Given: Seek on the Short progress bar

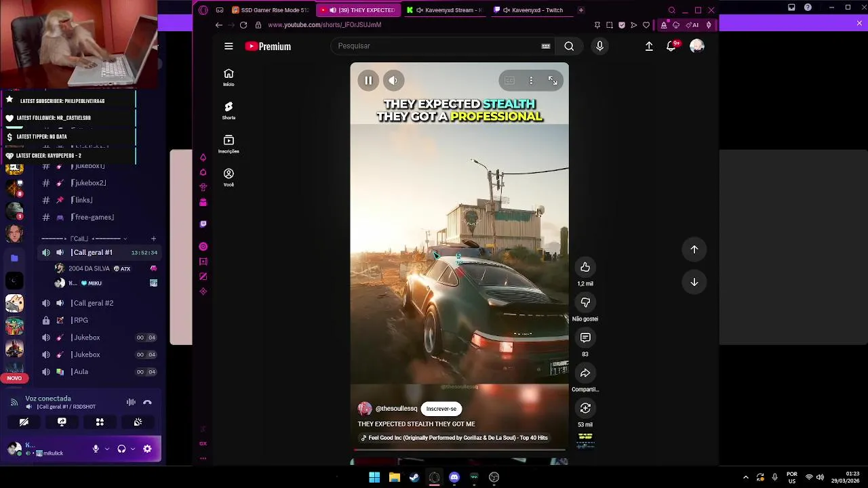Looking at the screenshot, I should [x=459, y=449].
